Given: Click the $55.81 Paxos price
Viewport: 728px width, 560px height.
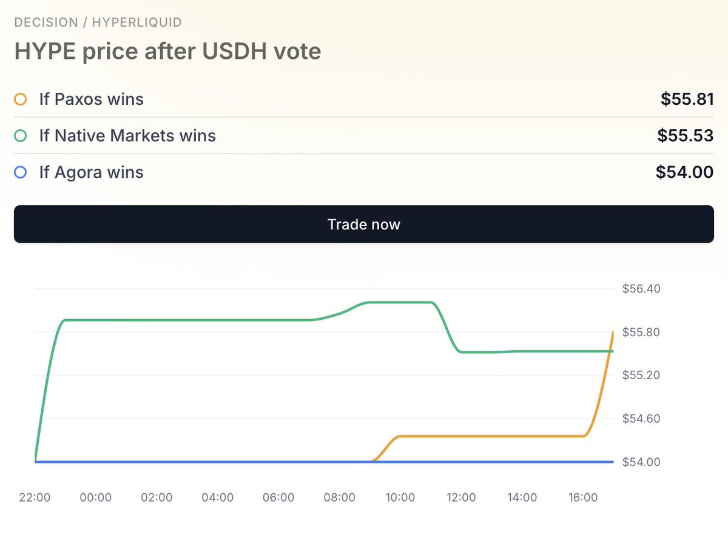Looking at the screenshot, I should pyautogui.click(x=687, y=99).
